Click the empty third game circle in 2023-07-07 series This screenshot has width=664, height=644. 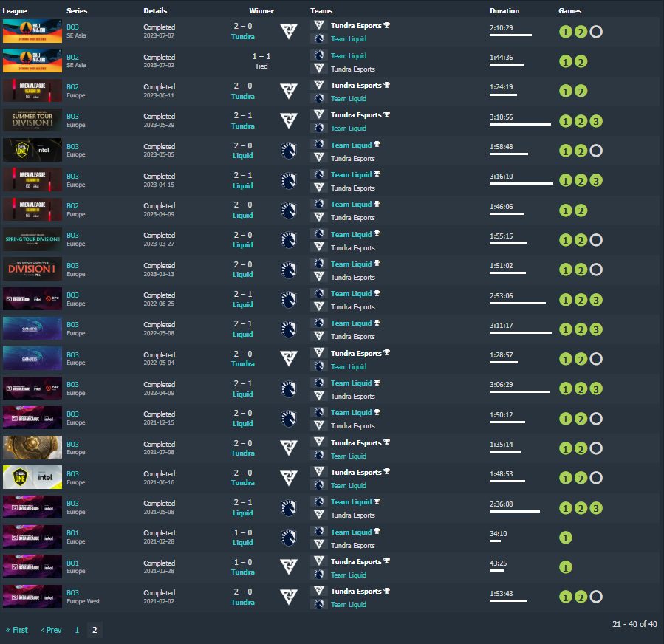(596, 32)
